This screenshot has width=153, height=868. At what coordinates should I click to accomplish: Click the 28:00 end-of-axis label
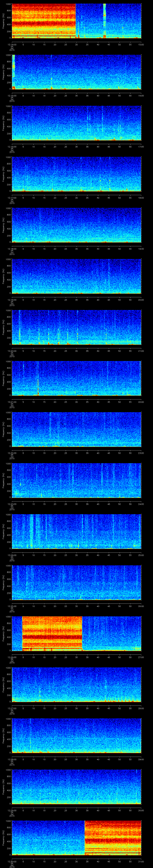141,708
